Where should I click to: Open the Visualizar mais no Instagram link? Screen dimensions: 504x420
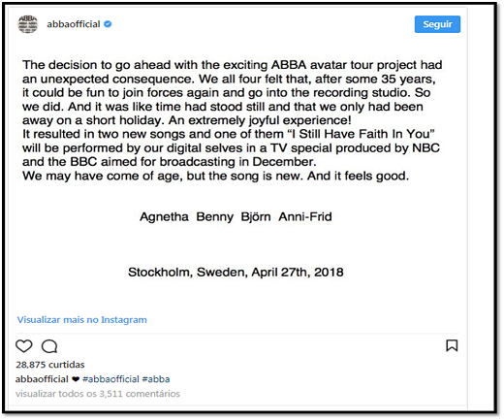click(82, 320)
